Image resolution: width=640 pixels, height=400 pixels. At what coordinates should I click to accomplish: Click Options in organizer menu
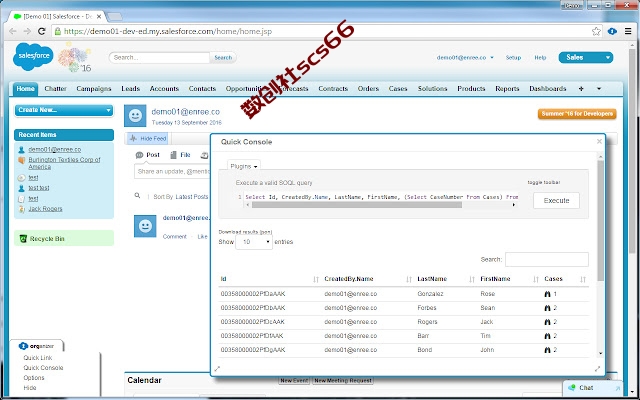pyautogui.click(x=34, y=378)
